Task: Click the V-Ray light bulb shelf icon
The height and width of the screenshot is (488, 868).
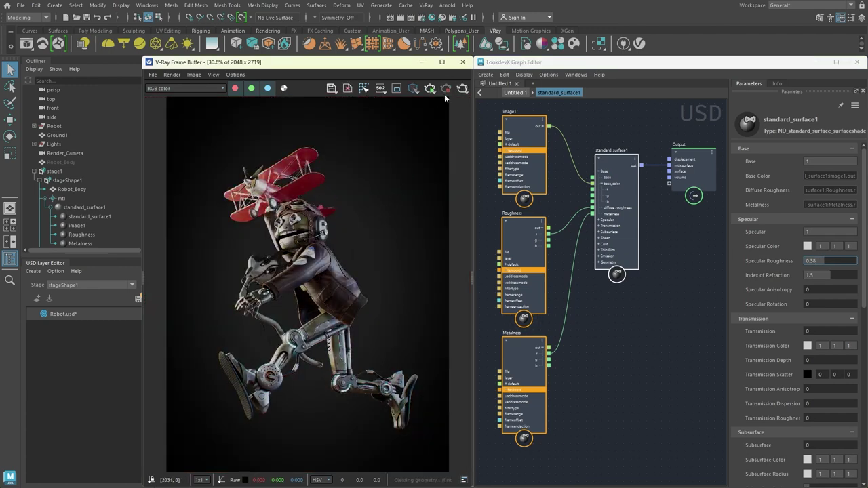Action: pyautogui.click(x=83, y=43)
